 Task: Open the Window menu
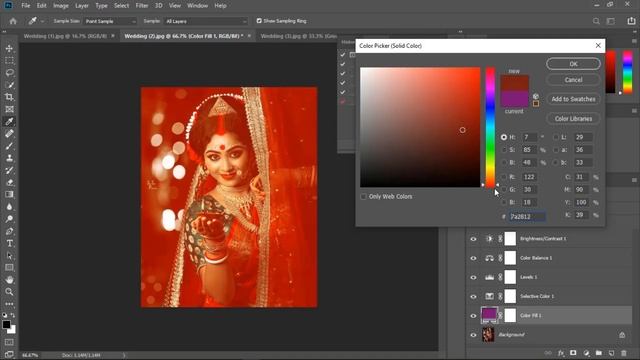click(198, 6)
